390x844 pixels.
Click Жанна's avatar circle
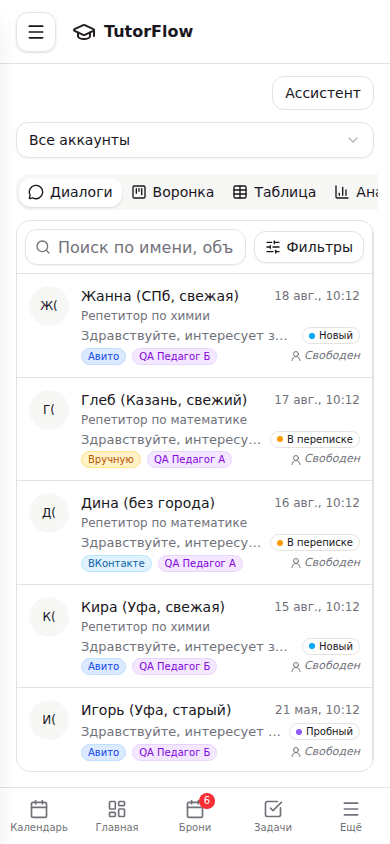[49, 306]
